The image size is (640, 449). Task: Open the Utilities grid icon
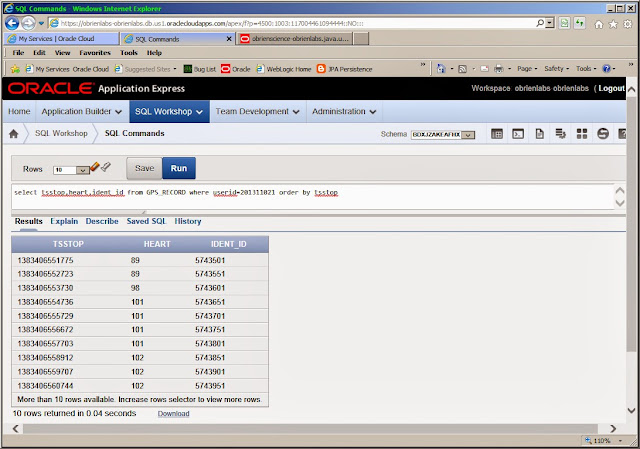point(582,133)
